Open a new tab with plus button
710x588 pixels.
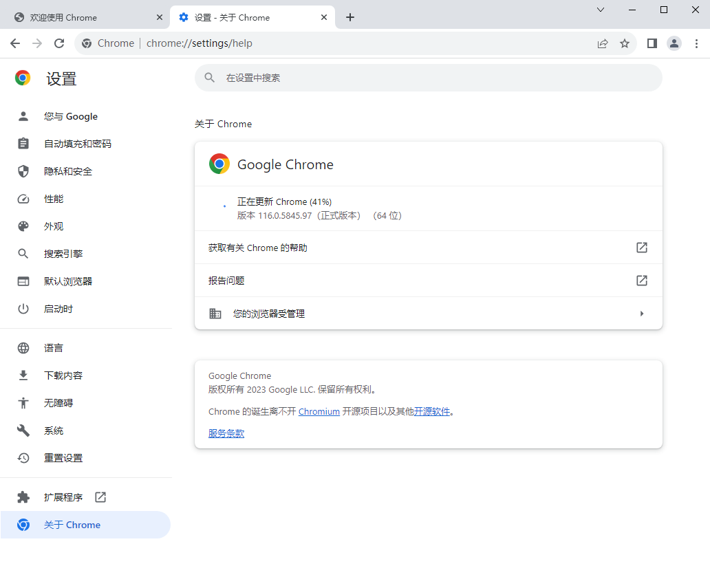pos(350,17)
